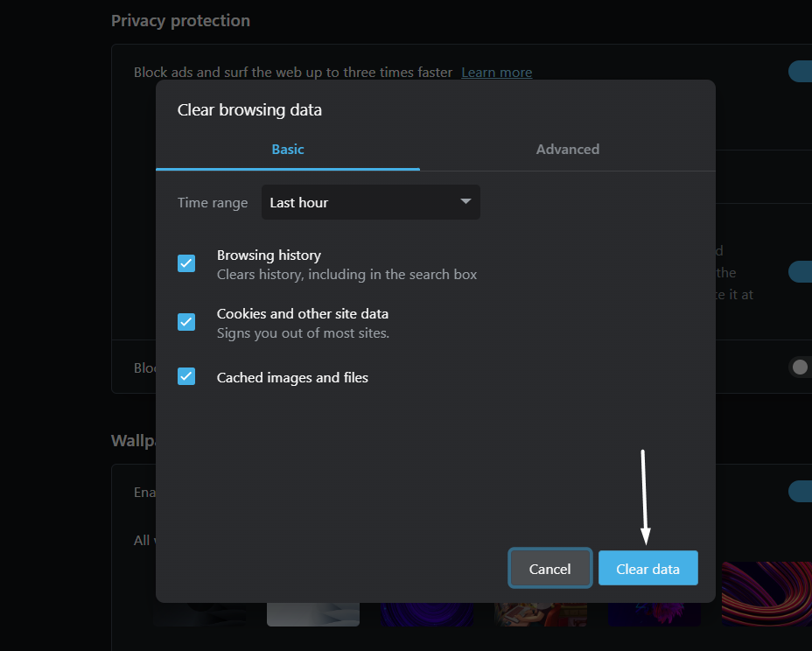Pick the purple spiral wallpaper thumbnail
The image size is (812, 651).
(x=426, y=614)
